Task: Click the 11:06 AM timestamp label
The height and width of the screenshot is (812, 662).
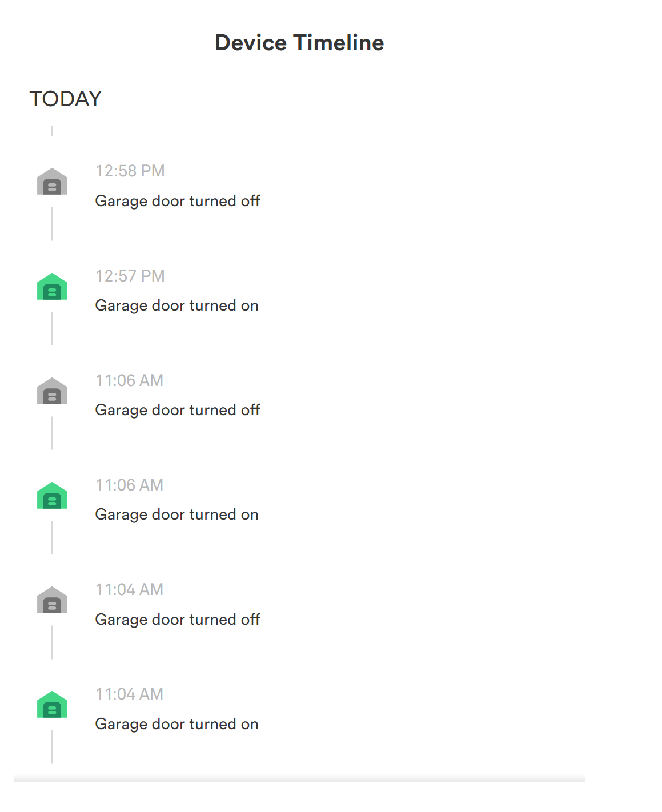Action: point(130,380)
